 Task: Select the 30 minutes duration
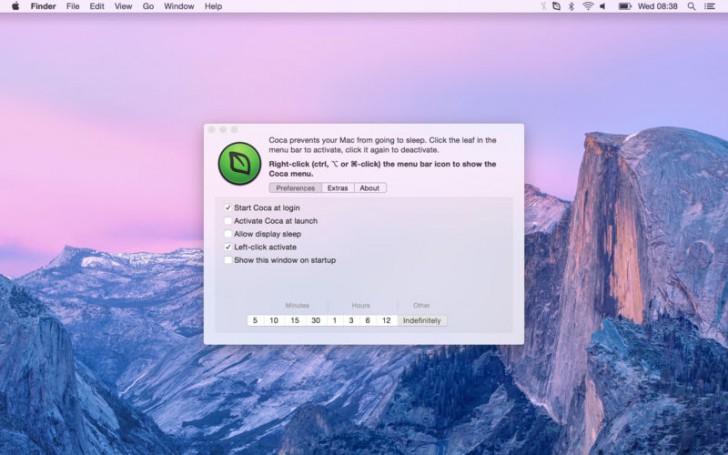316,320
